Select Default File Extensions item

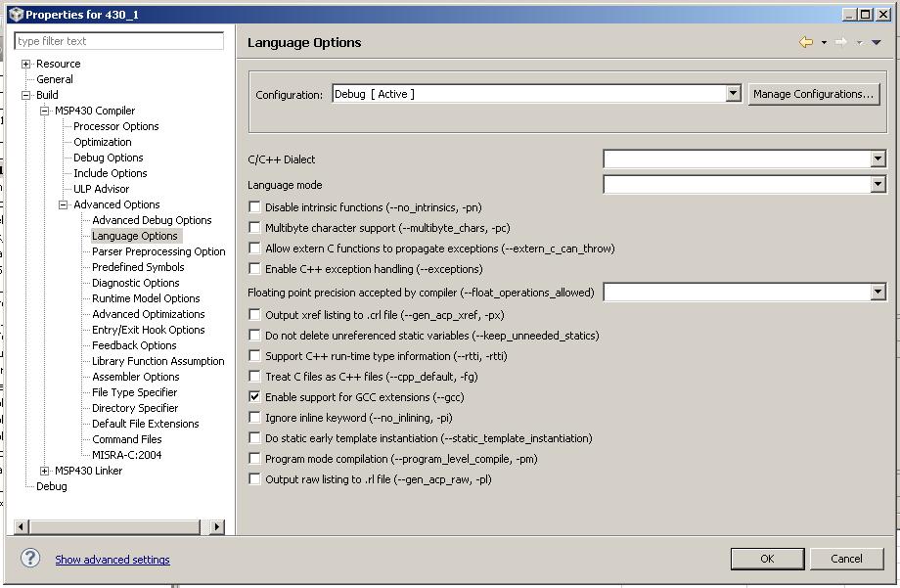[145, 424]
